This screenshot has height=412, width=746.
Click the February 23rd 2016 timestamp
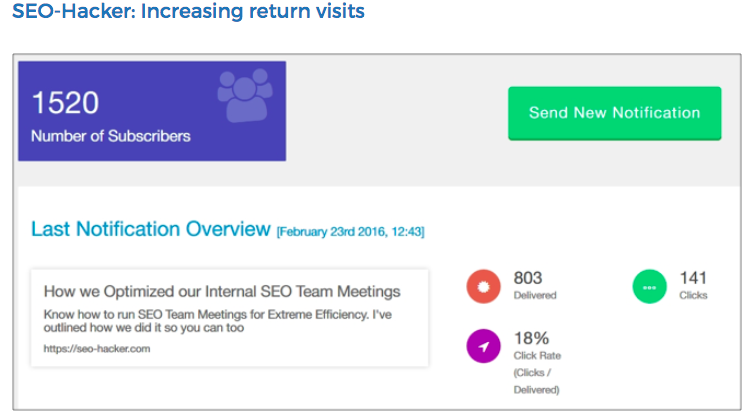tap(350, 232)
